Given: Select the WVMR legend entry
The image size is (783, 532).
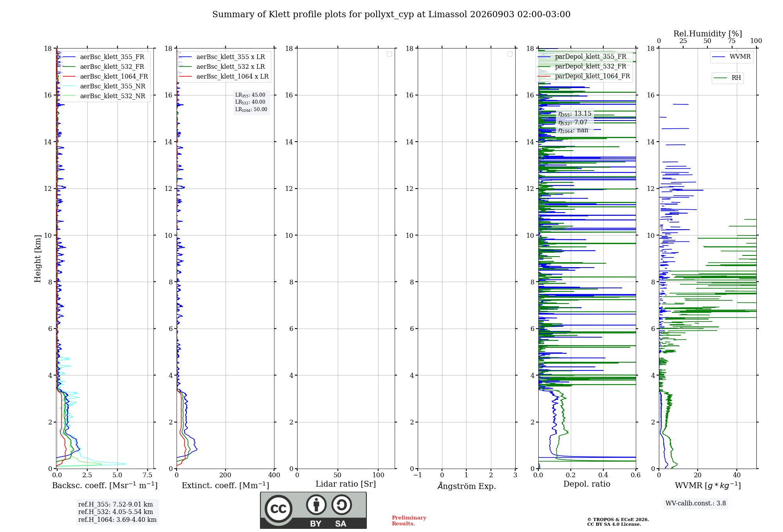Looking at the screenshot, I should 732,57.
